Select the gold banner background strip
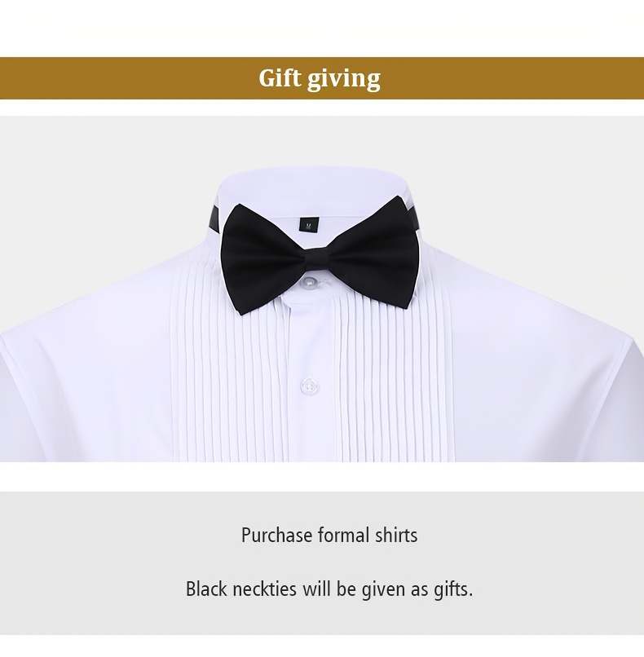This screenshot has height=657, width=644. (x=322, y=78)
